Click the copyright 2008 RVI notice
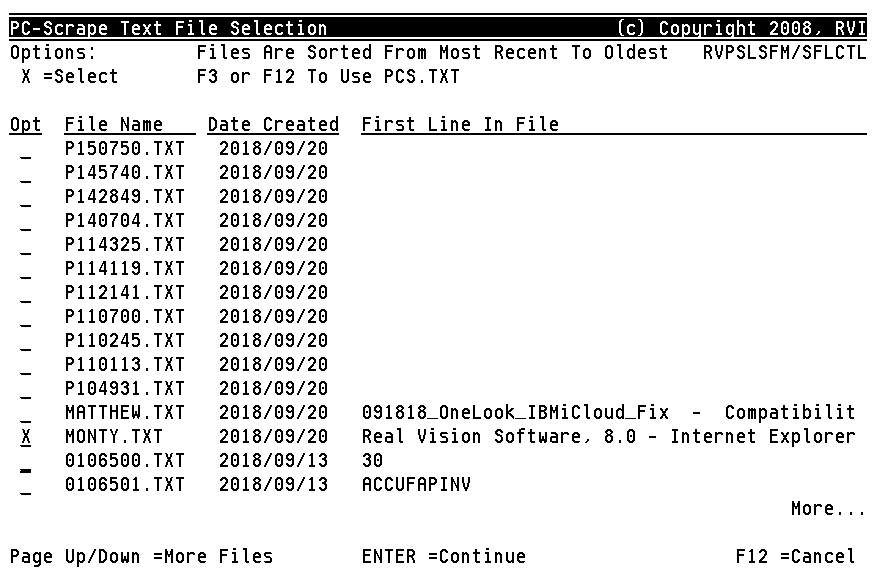Screen dimensions: 874x568 741,28
